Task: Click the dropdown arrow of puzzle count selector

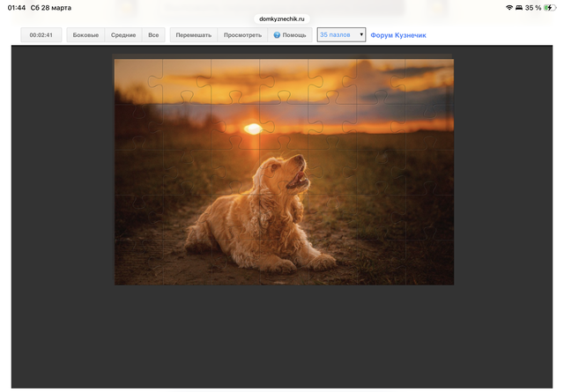Action: click(360, 35)
